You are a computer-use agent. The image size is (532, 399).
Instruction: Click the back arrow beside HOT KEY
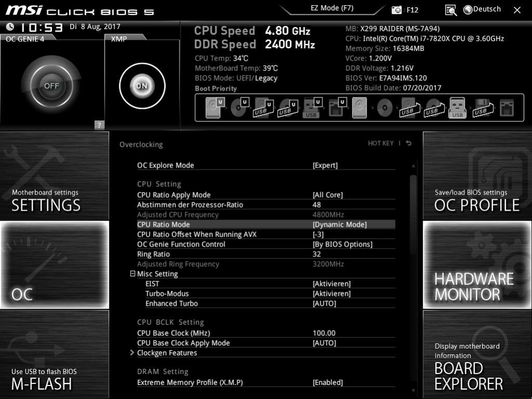pos(409,143)
